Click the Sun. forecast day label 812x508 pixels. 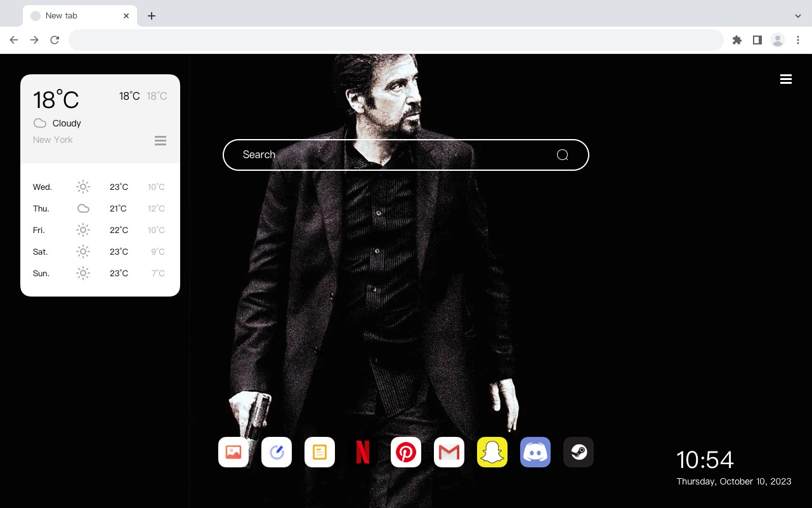tap(41, 273)
